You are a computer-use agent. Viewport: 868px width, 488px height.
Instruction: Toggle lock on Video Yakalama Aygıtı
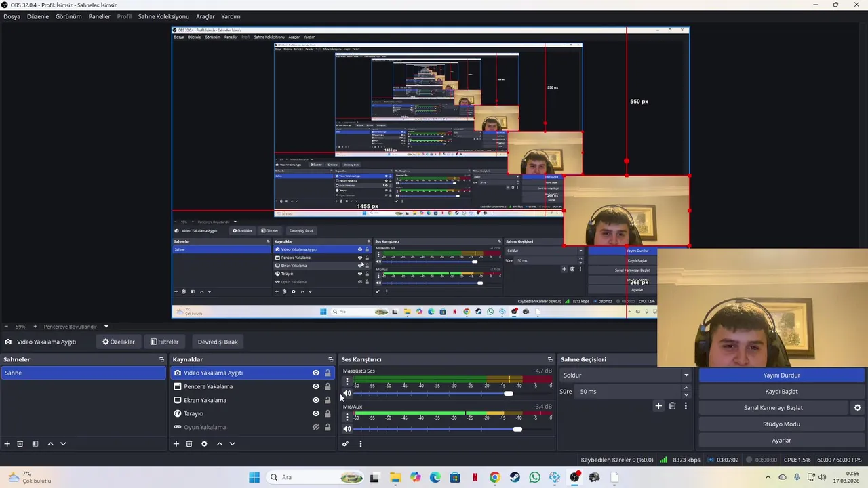[328, 373]
